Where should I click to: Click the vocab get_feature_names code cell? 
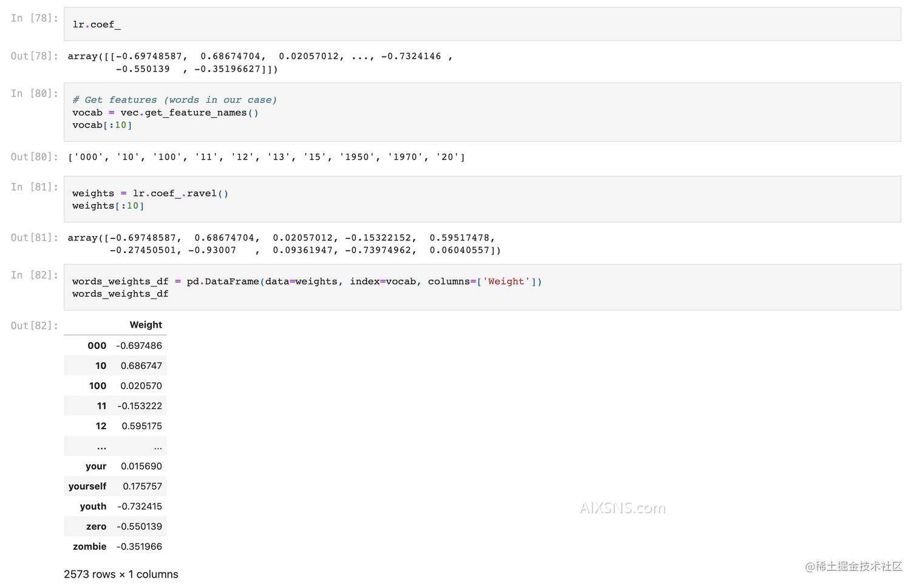481,112
